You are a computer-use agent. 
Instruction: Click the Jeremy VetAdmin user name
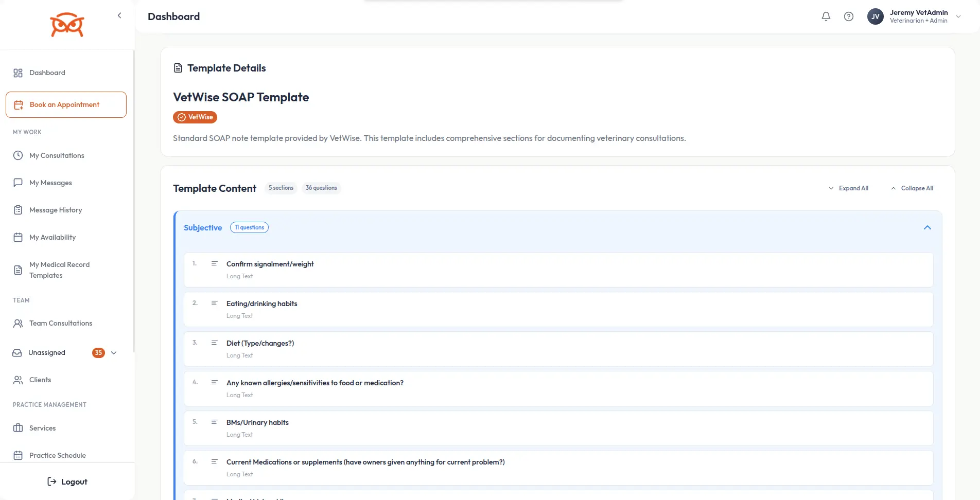coord(919,12)
